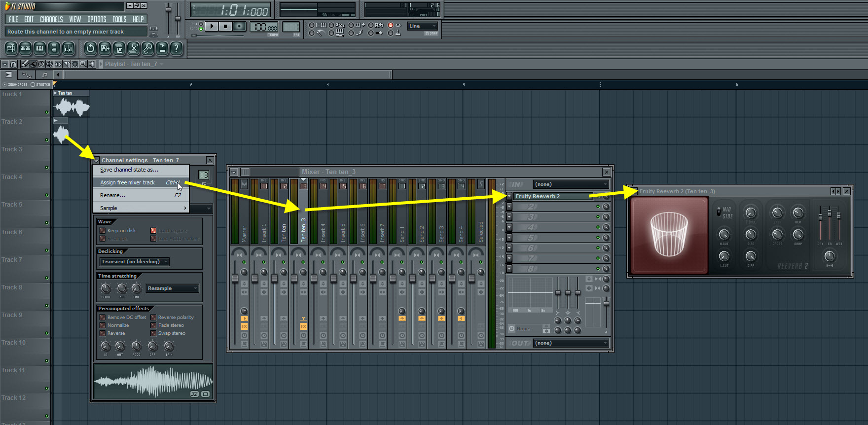Click the stop button in transport
The image size is (868, 425).
pos(225,26)
